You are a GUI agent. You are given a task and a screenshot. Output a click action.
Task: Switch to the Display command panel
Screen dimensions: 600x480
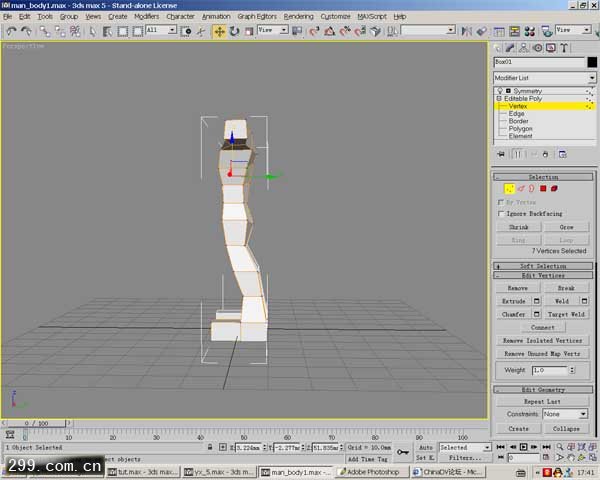point(551,48)
